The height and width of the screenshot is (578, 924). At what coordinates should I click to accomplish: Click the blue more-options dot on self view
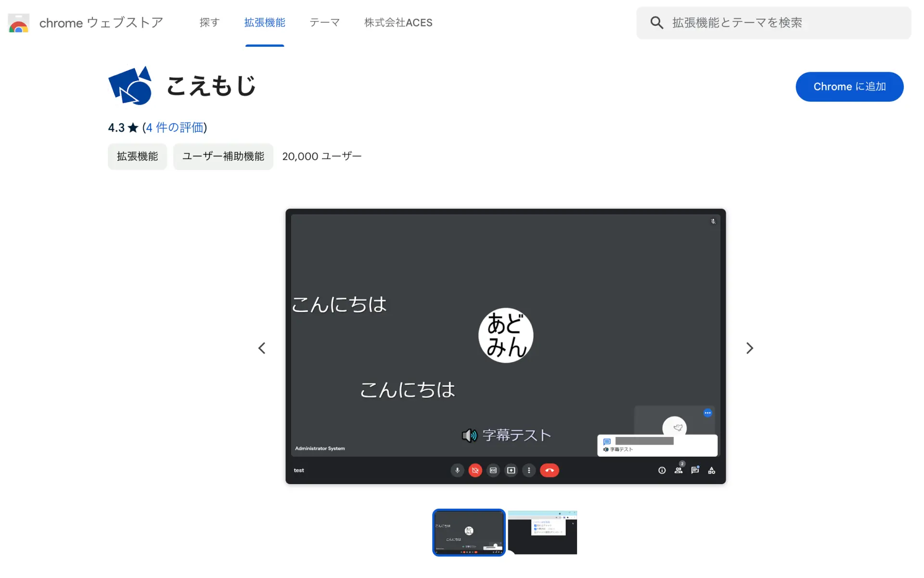(x=707, y=413)
